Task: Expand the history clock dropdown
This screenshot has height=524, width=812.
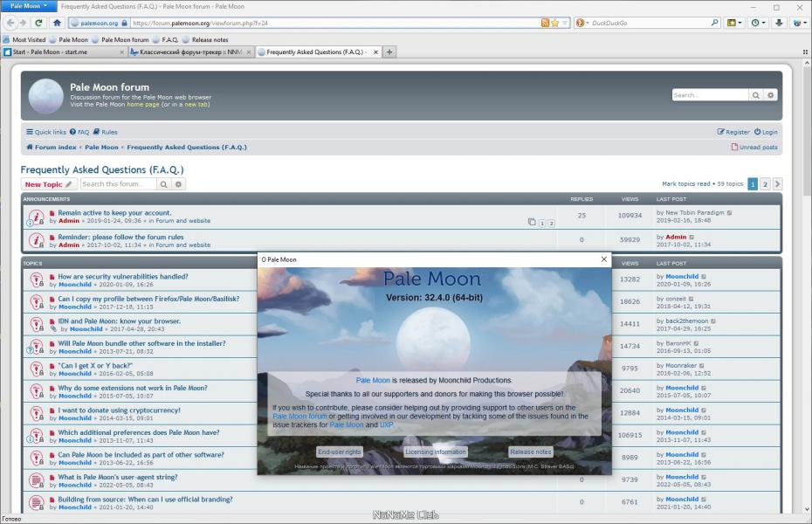Action: (759, 23)
